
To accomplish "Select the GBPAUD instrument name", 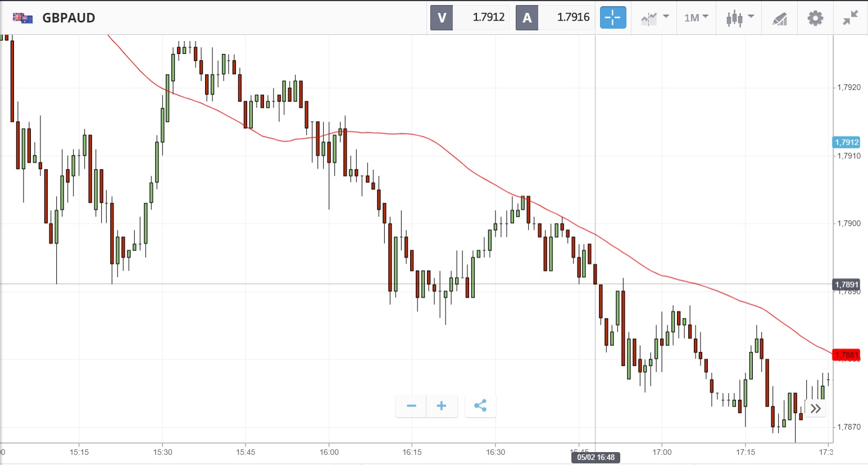I will pyautogui.click(x=69, y=18).
